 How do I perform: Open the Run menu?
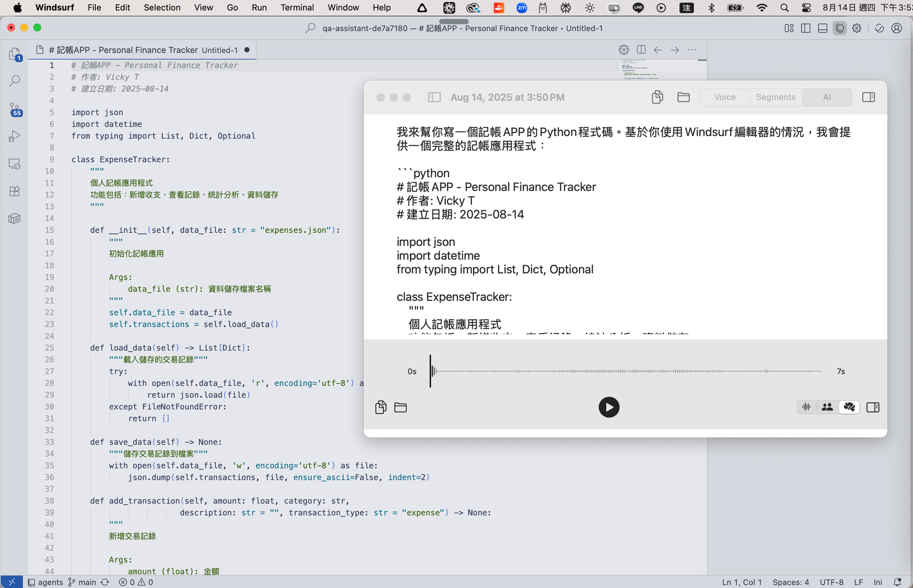pyautogui.click(x=259, y=8)
